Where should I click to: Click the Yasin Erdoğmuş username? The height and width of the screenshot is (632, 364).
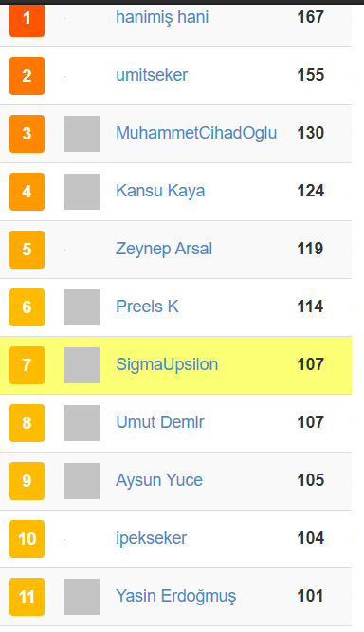(176, 596)
